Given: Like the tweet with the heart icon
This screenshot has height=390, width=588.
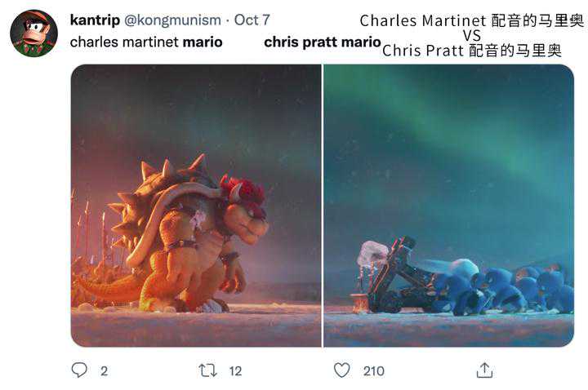Looking at the screenshot, I should tap(342, 370).
